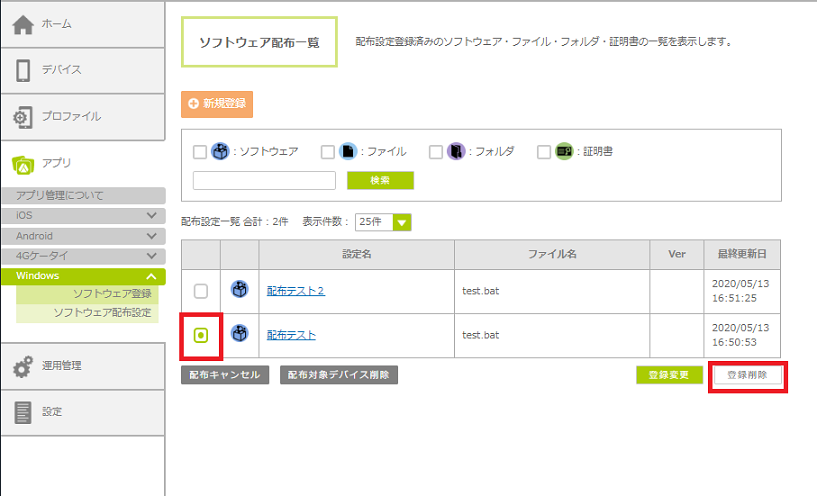This screenshot has width=817, height=496.
Task: Click the Profile gear-document icon
Action: pyautogui.click(x=22, y=117)
